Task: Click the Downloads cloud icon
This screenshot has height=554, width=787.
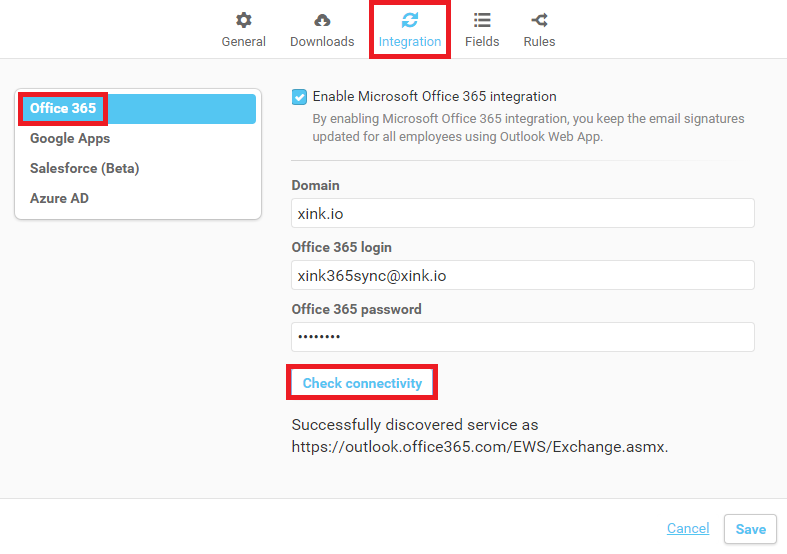Action: [x=322, y=20]
